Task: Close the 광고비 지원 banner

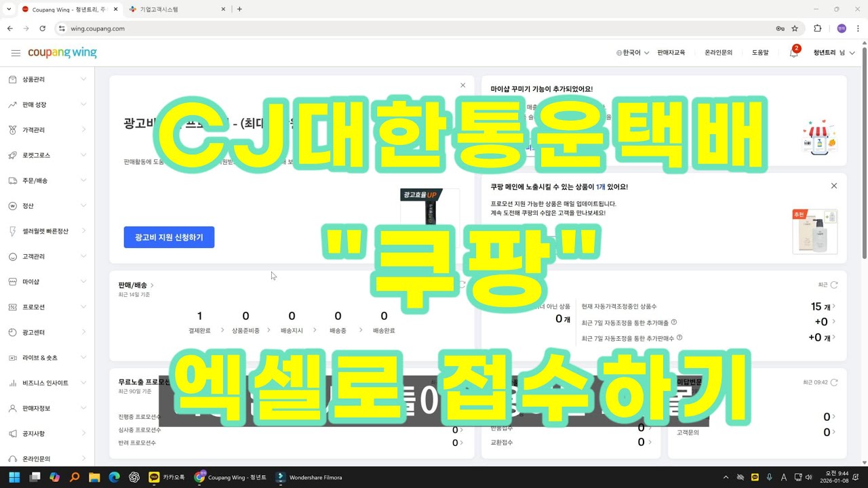Action: (463, 85)
